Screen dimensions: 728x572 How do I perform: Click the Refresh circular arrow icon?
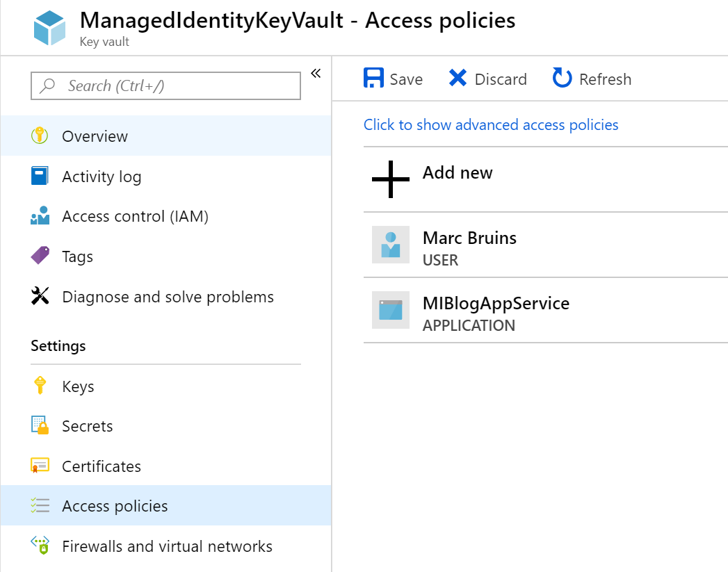562,79
